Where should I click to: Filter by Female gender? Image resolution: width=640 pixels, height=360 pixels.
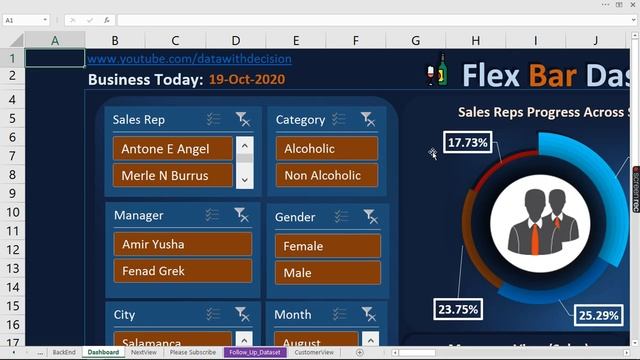(328, 246)
